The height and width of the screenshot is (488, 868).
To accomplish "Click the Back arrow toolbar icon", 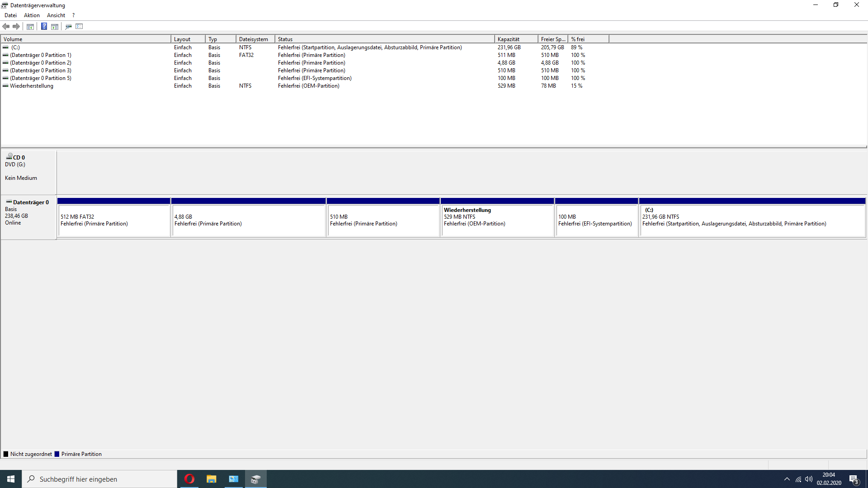I will pos(6,26).
